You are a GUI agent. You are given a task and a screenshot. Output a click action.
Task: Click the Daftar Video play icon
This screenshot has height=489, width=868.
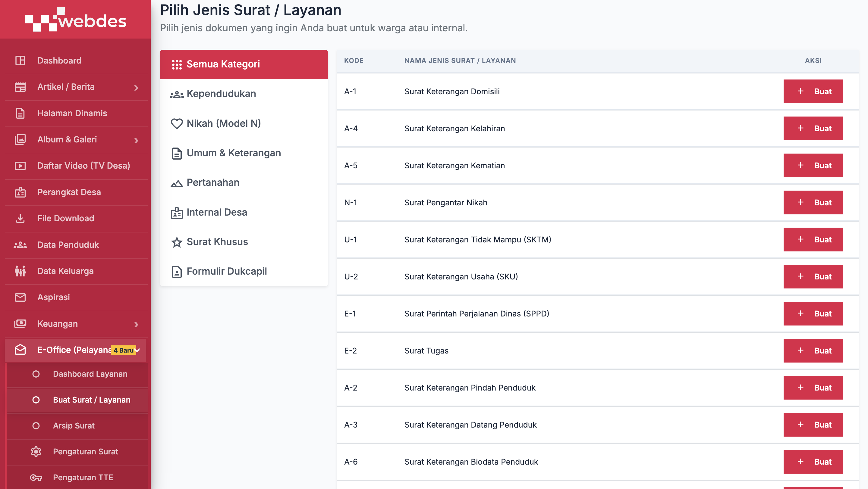click(x=20, y=166)
